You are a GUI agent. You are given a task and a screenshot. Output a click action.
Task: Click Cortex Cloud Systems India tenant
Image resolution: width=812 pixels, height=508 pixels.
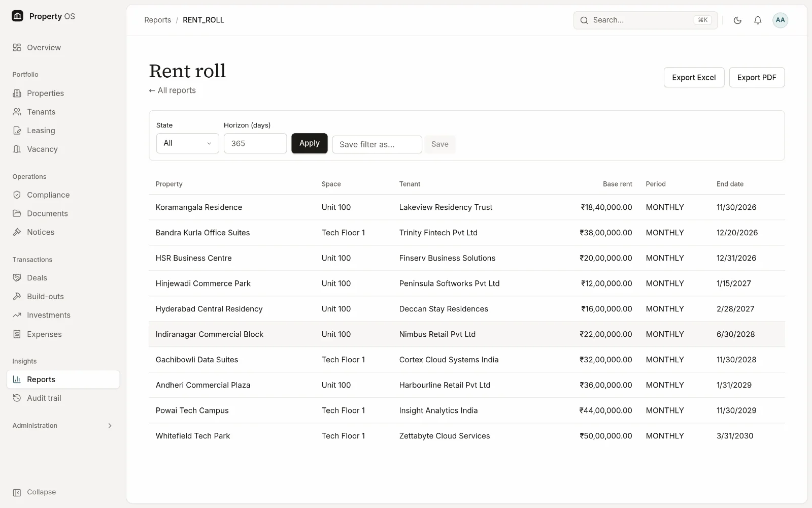449,360
